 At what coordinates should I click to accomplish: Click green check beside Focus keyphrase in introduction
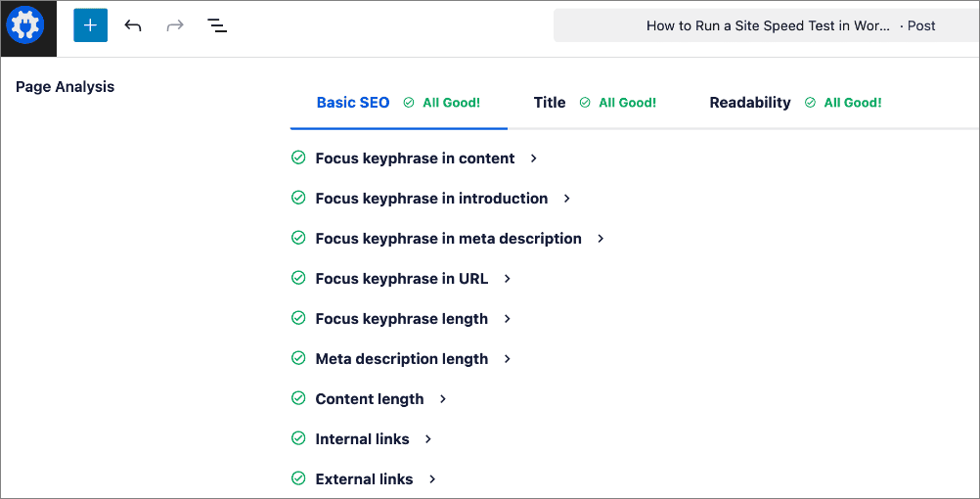(x=298, y=198)
